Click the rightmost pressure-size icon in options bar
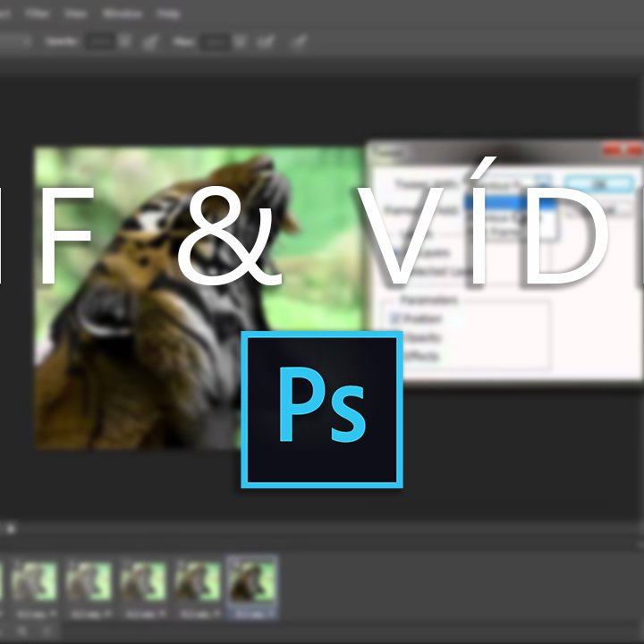Viewport: 644px width, 644px height. [299, 42]
